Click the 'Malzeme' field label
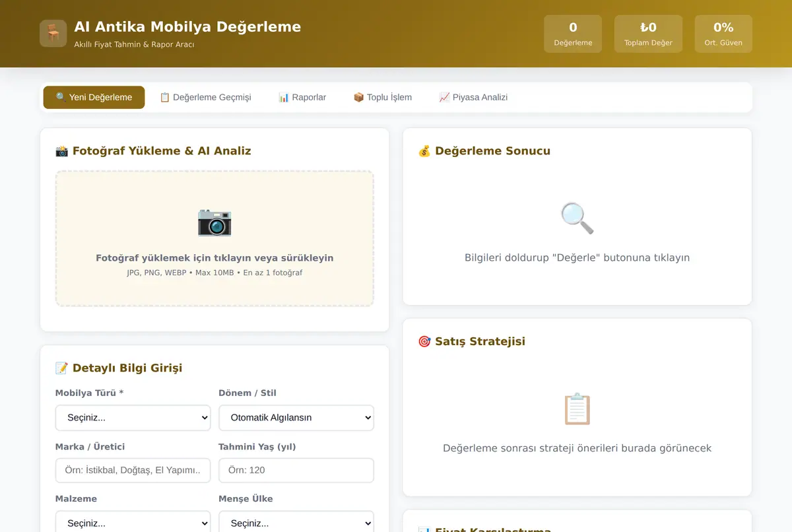The height and width of the screenshot is (532, 792). 76,499
